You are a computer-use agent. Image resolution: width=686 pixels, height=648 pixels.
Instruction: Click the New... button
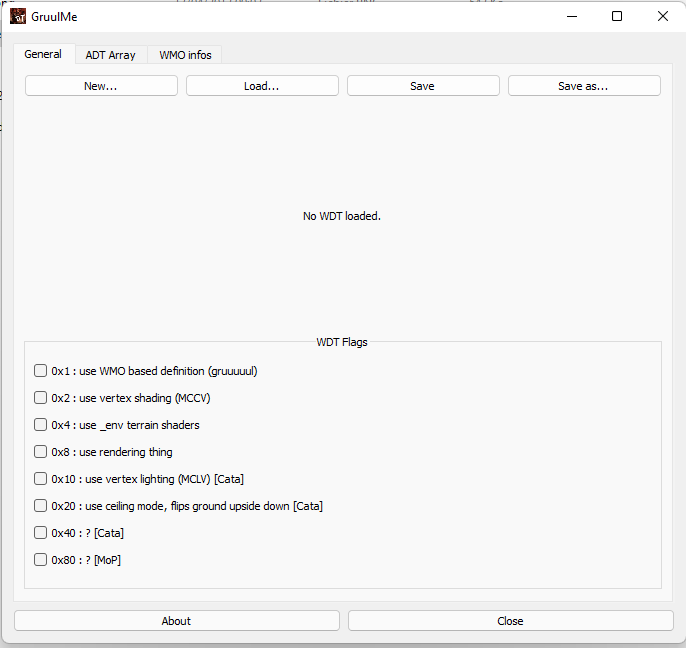pos(101,86)
